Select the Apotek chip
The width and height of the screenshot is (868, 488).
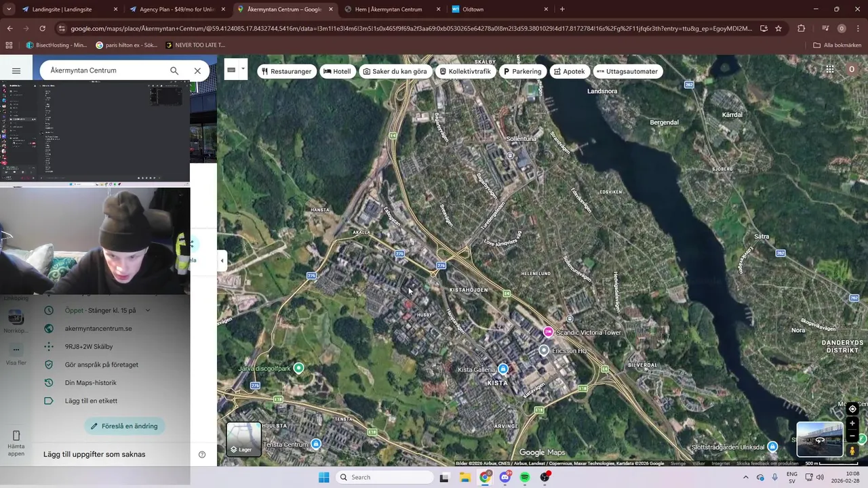click(569, 71)
